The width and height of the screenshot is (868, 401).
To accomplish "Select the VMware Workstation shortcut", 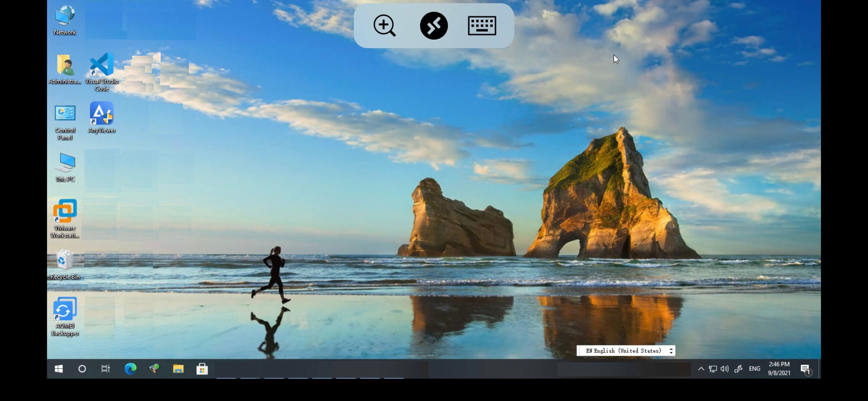I will (x=65, y=219).
